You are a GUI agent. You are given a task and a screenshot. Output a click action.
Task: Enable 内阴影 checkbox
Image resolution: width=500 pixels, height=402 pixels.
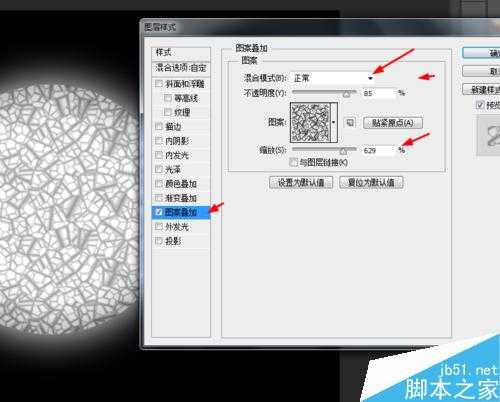pos(159,141)
